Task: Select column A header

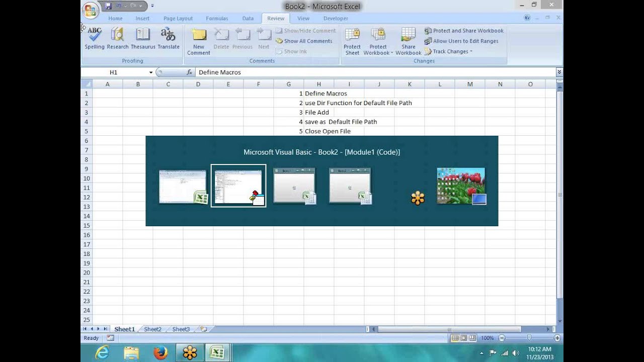Action: click(107, 84)
